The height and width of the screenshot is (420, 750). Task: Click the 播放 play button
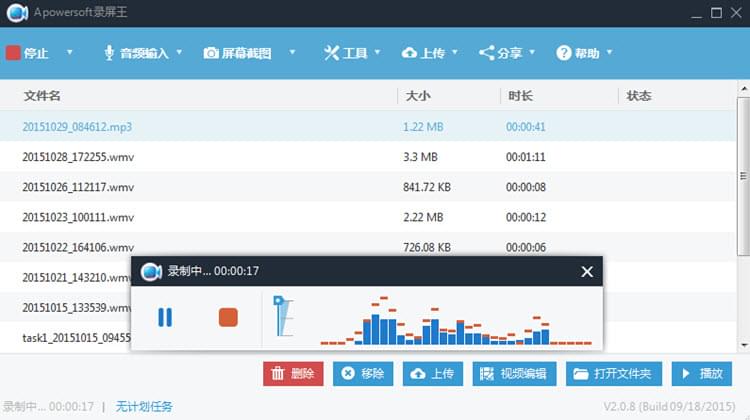coord(702,374)
